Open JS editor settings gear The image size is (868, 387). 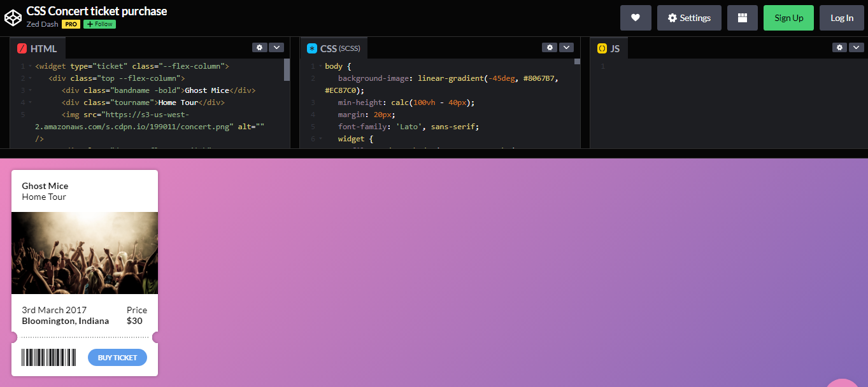[840, 47]
